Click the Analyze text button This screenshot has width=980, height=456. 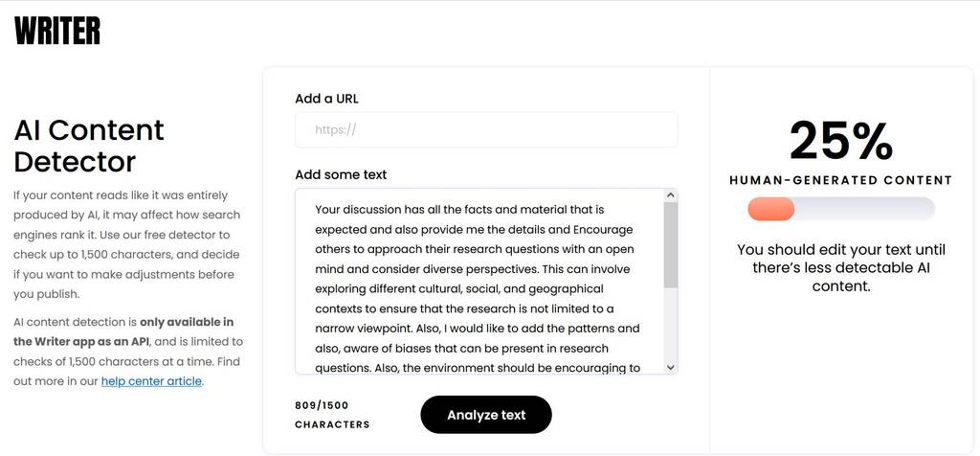(486, 415)
